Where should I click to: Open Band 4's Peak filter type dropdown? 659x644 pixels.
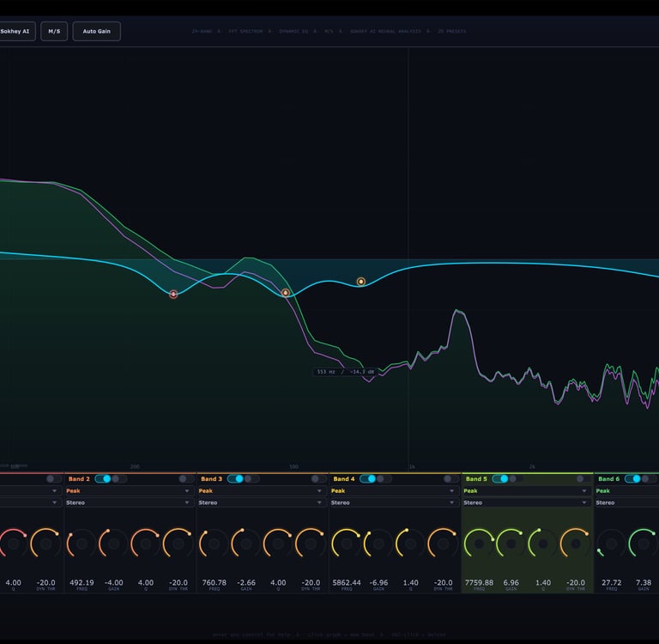(393, 491)
